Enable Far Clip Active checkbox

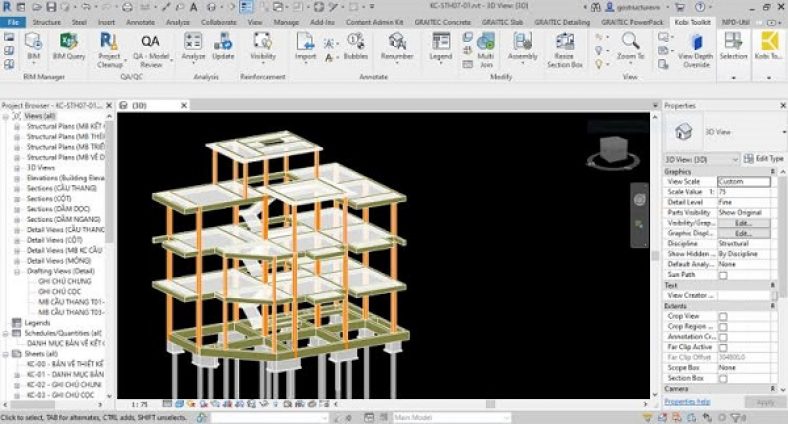pyautogui.click(x=723, y=347)
